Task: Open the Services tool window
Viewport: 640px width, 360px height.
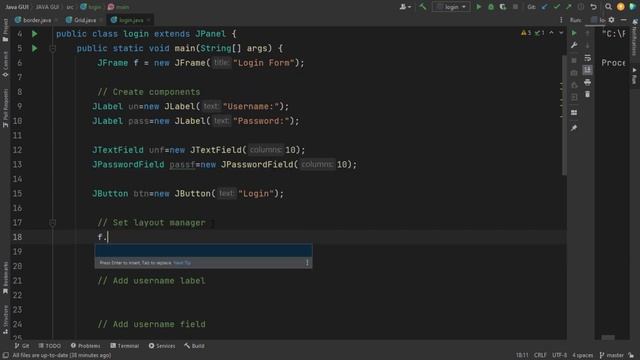Action: (162, 346)
